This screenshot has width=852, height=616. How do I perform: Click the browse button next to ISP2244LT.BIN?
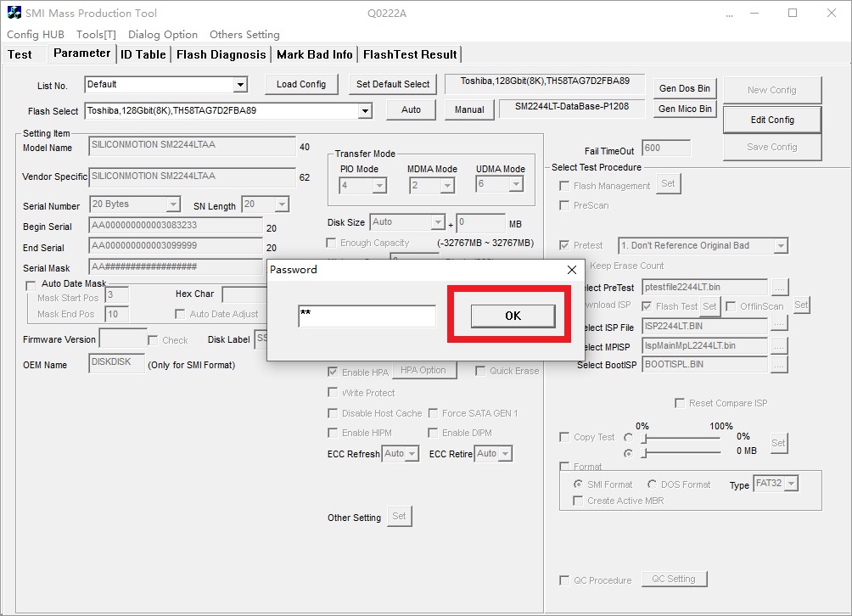click(x=779, y=327)
